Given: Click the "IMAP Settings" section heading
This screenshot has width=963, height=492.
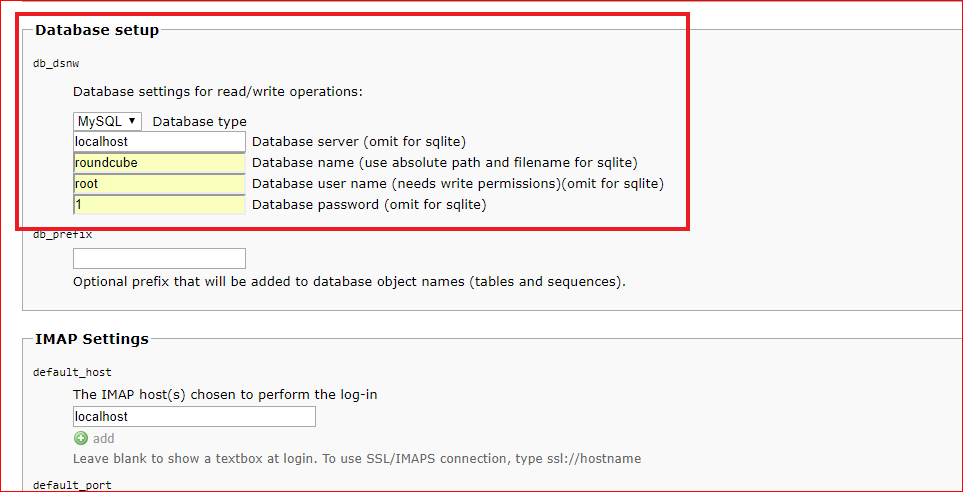Looking at the screenshot, I should 92,339.
